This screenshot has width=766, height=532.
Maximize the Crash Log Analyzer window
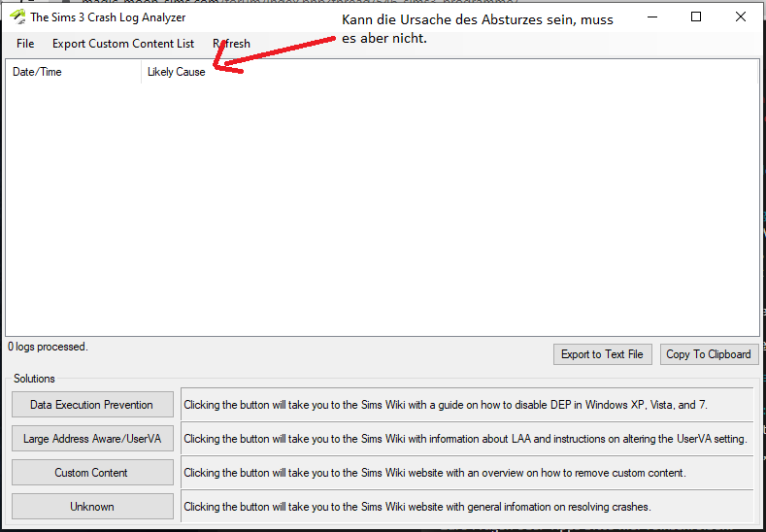[696, 17]
